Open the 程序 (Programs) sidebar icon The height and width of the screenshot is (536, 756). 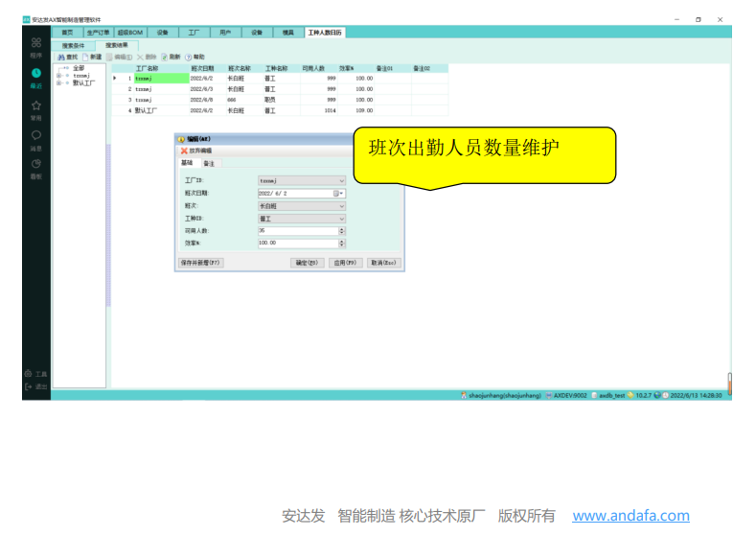pyautogui.click(x=35, y=43)
